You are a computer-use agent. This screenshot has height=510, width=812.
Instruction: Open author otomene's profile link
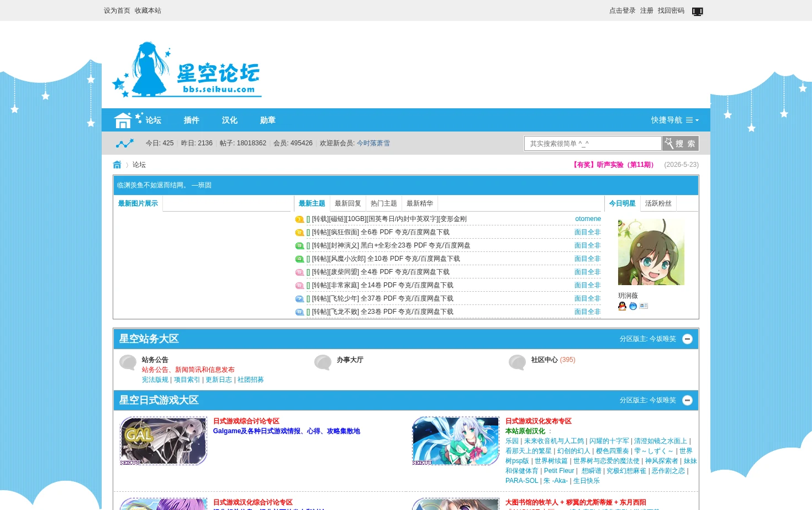coord(588,219)
